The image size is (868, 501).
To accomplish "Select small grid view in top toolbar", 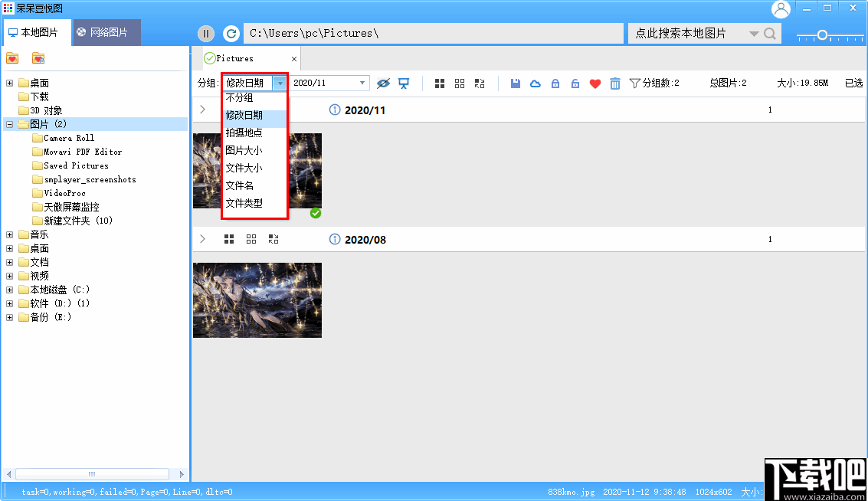I will (460, 83).
